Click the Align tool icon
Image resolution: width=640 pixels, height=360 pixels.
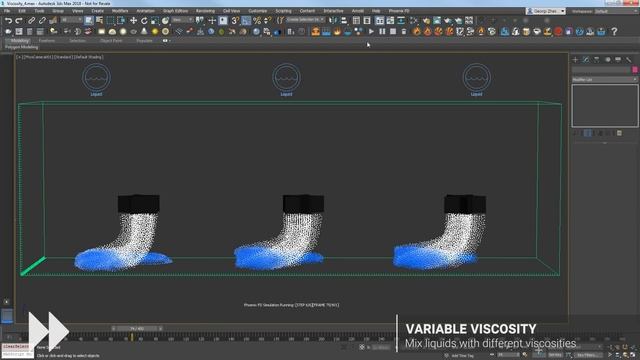click(344, 20)
